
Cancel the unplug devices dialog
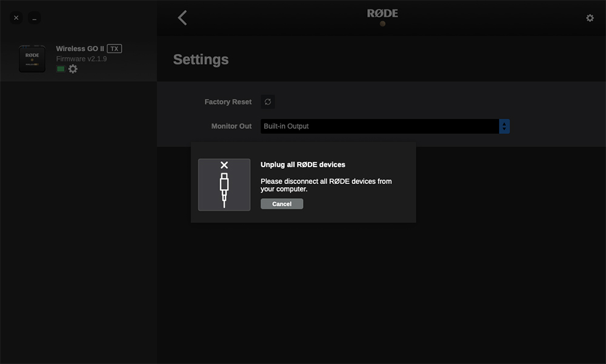click(282, 204)
